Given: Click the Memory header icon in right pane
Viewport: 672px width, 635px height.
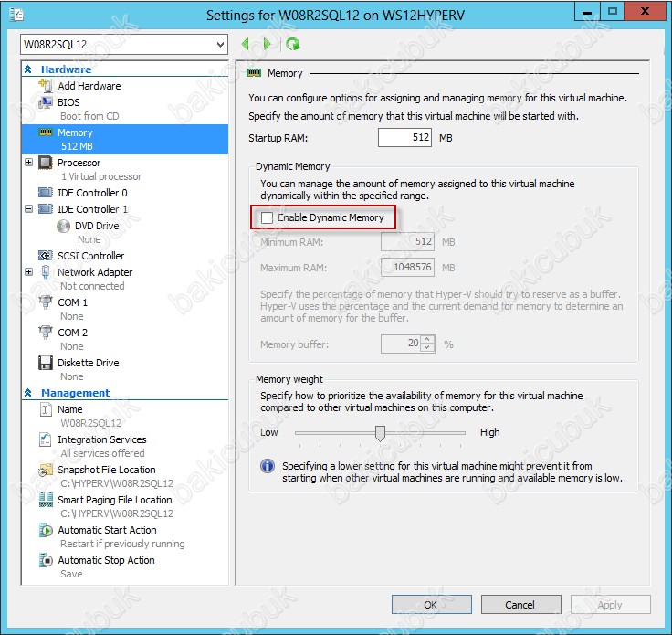Looking at the screenshot, I should tap(254, 73).
